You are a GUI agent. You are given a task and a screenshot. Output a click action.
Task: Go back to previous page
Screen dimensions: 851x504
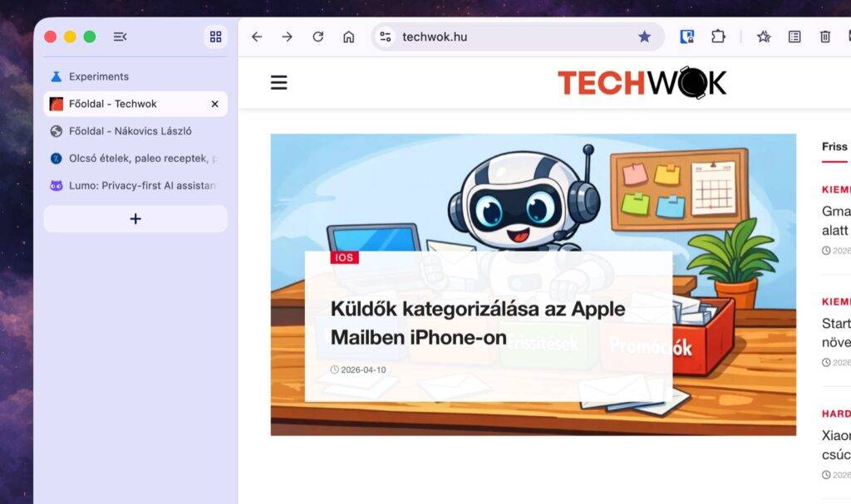(257, 37)
